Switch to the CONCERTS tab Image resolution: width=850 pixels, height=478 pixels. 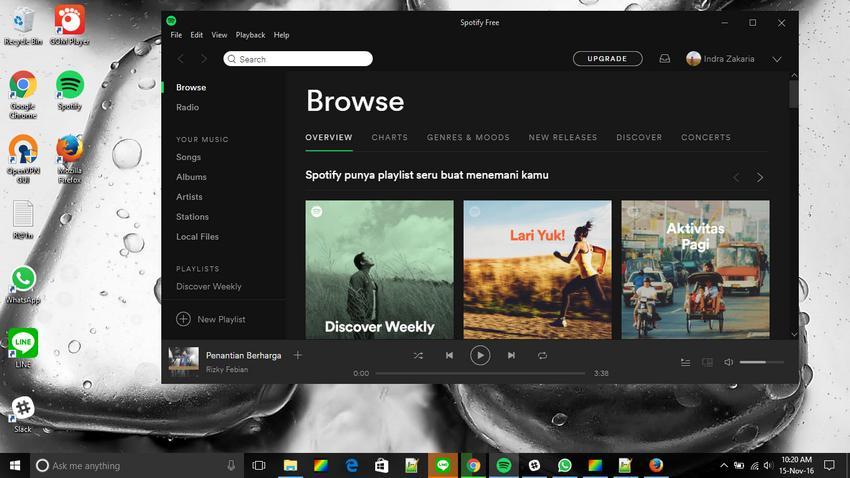[x=706, y=138]
